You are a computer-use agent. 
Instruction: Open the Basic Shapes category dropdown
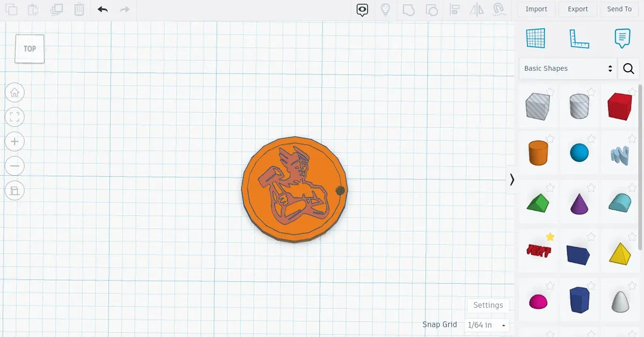567,68
